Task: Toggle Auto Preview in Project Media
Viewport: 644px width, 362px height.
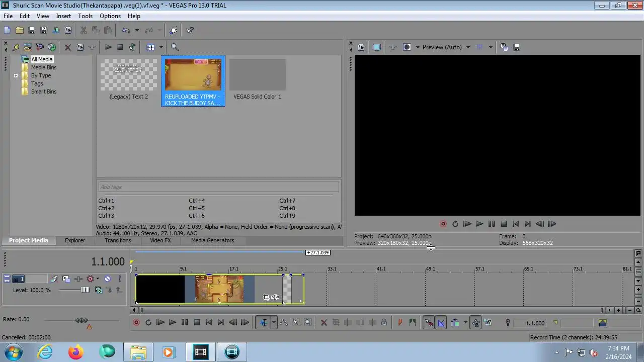Action: (132, 47)
